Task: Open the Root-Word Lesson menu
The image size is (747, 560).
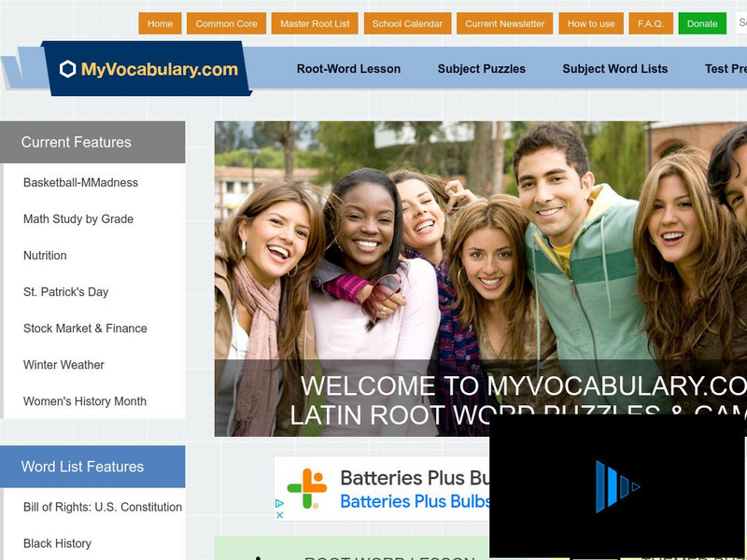Action: [x=348, y=69]
